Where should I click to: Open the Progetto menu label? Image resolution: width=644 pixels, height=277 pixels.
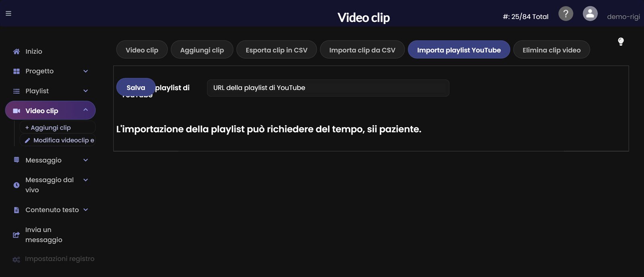(39, 71)
